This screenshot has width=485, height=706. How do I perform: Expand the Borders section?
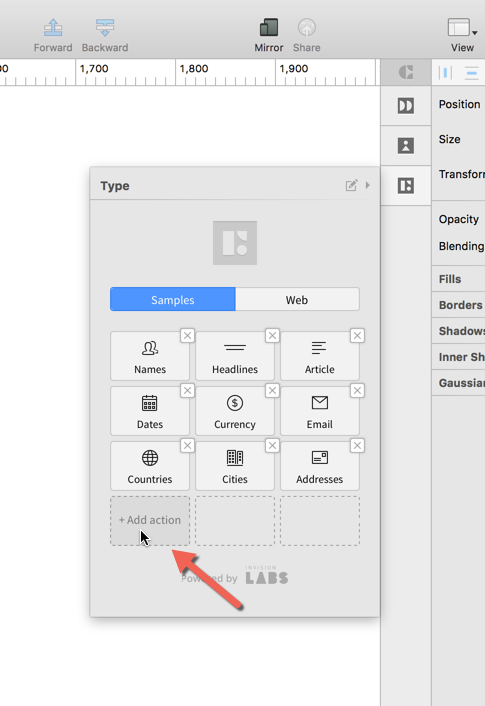coord(458,305)
